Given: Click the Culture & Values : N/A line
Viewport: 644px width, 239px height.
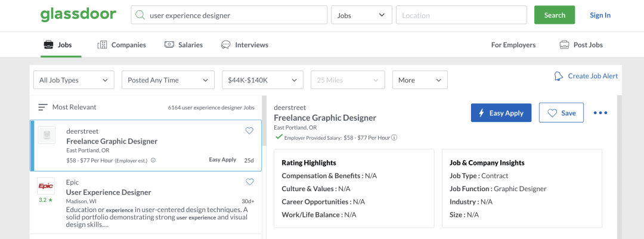Looking at the screenshot, I should [316, 189].
